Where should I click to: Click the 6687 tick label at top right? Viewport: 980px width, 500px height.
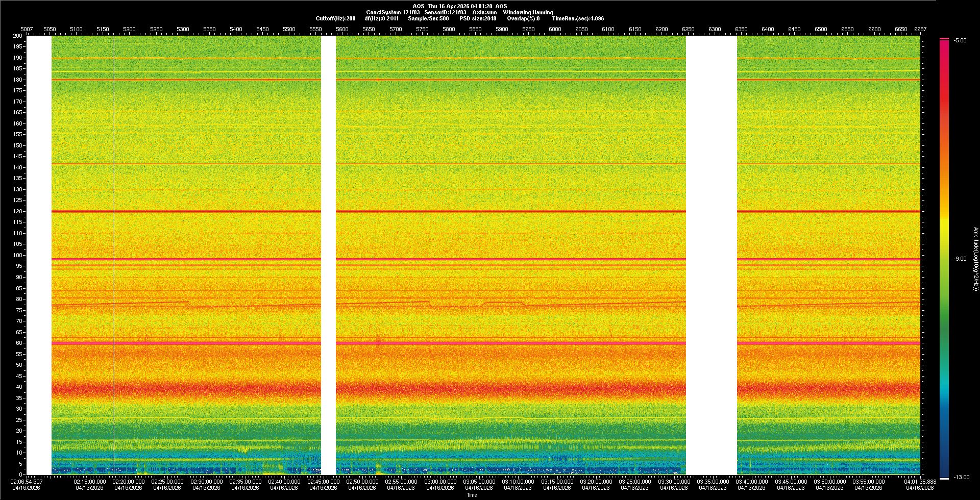[920, 29]
